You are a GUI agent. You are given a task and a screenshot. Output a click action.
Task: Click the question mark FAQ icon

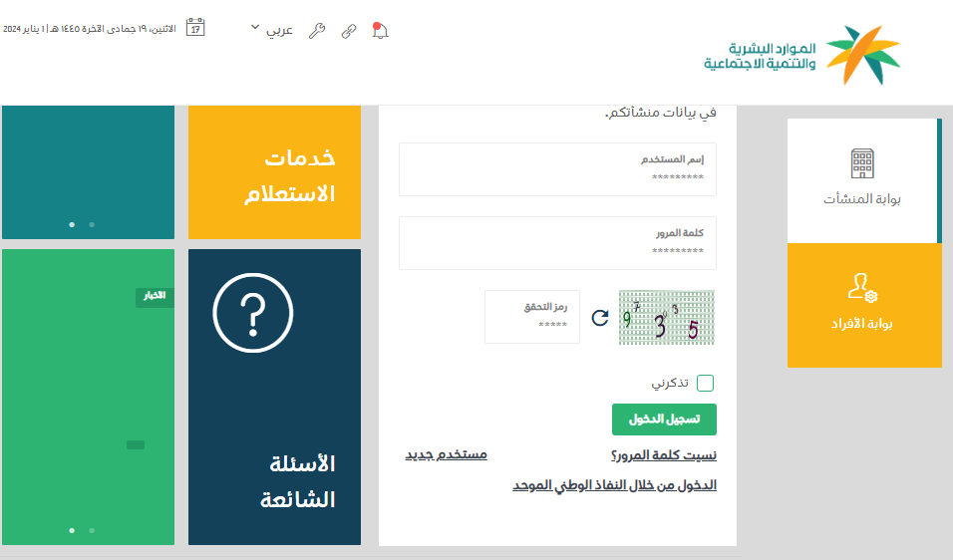click(253, 311)
